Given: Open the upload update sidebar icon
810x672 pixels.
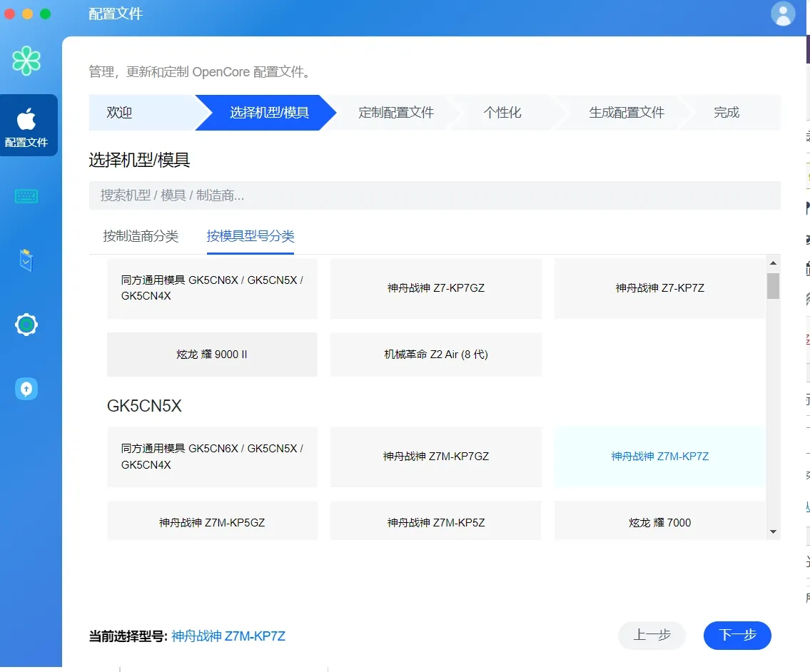Looking at the screenshot, I should coord(26,389).
